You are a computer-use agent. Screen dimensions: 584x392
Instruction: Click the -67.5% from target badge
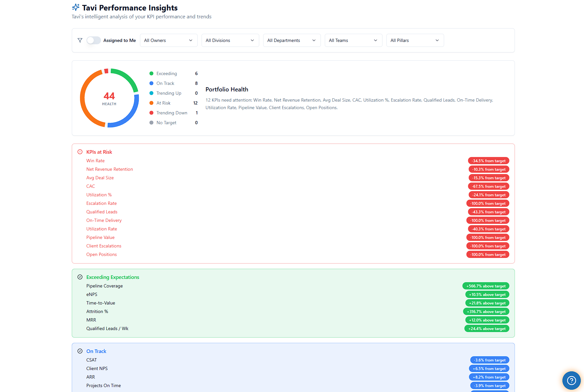click(489, 186)
